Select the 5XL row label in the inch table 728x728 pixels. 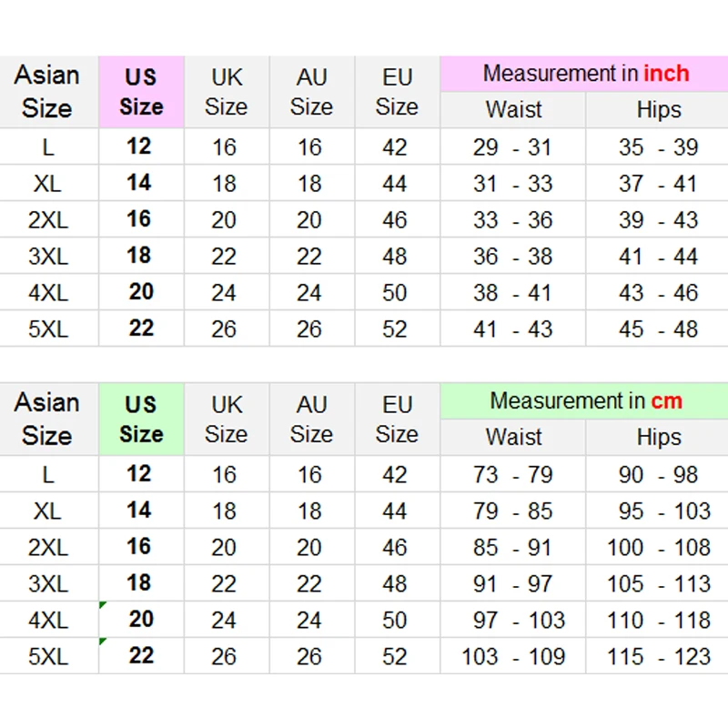coord(48,329)
